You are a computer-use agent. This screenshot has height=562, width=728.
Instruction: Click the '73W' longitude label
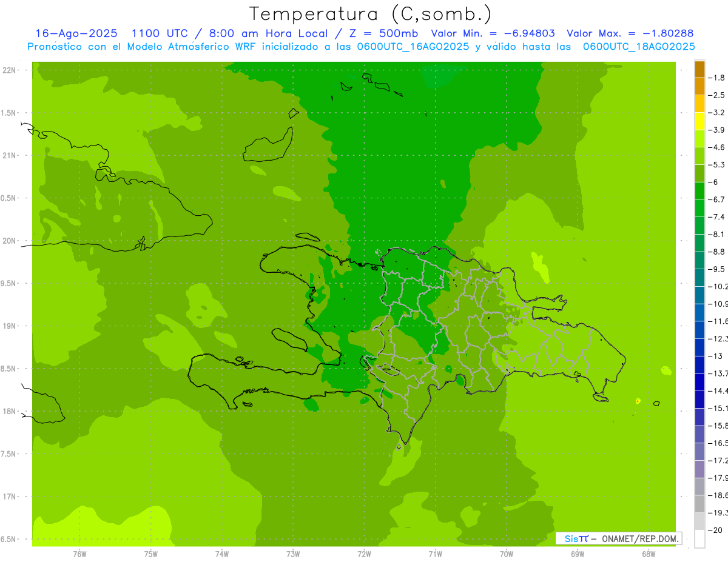(293, 554)
